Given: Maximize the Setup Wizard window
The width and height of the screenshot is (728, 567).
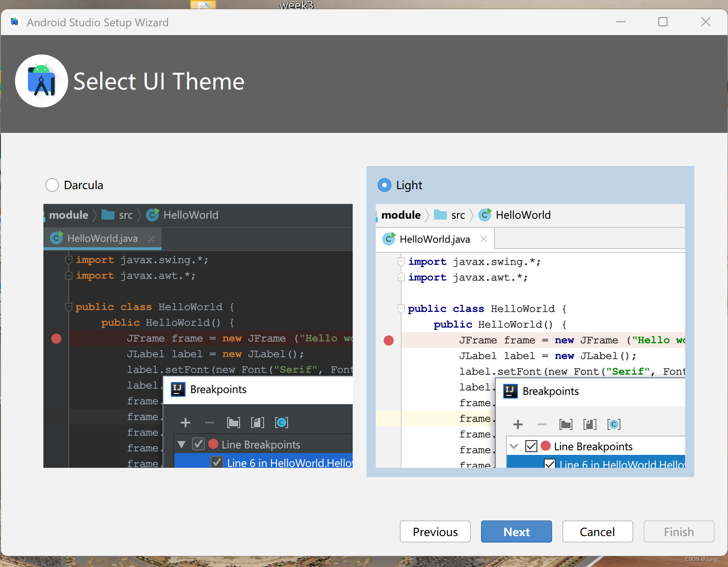Looking at the screenshot, I should (x=663, y=22).
